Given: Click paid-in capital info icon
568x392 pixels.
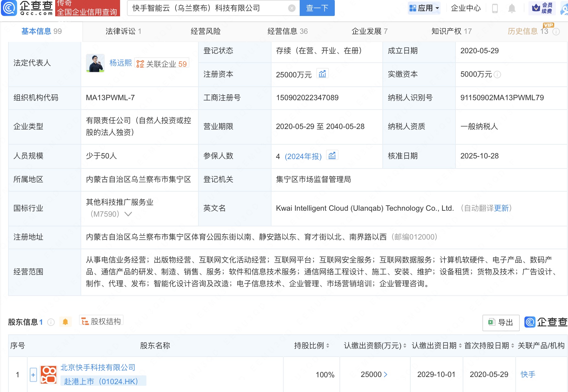Looking at the screenshot, I should 497,75.
